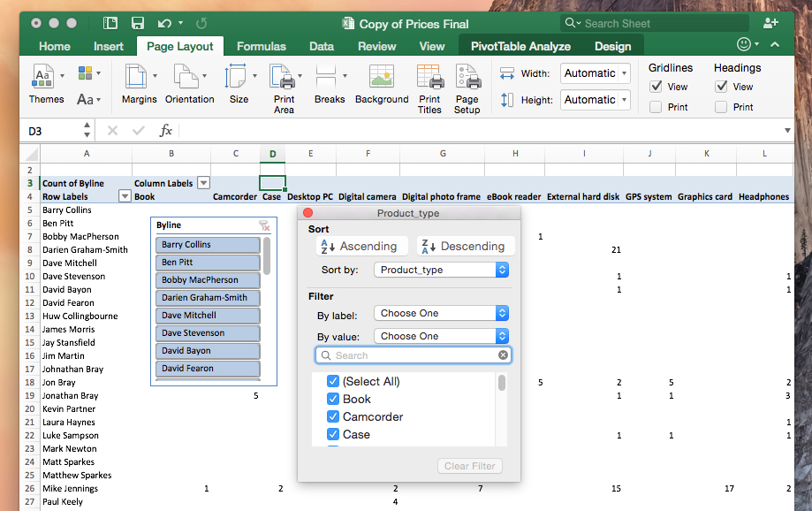Open the Themes gallery
Screen dimensions: 812x511
[x=43, y=85]
